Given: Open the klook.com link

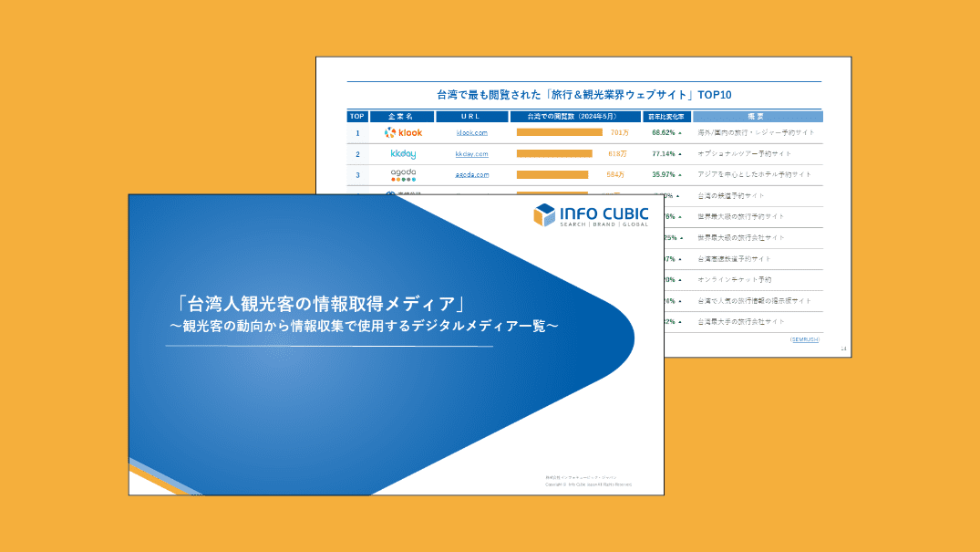Looking at the screenshot, I should tap(472, 132).
